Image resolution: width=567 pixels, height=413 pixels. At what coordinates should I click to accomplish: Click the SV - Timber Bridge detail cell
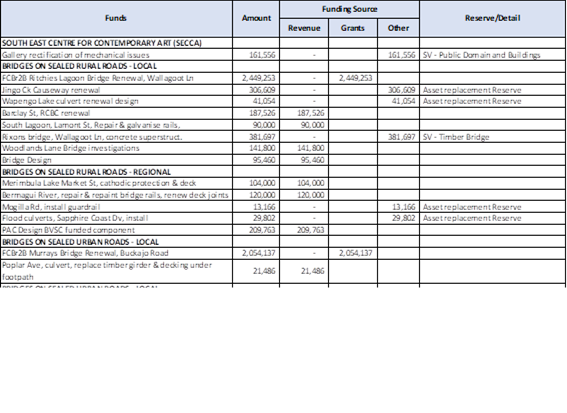click(493, 137)
